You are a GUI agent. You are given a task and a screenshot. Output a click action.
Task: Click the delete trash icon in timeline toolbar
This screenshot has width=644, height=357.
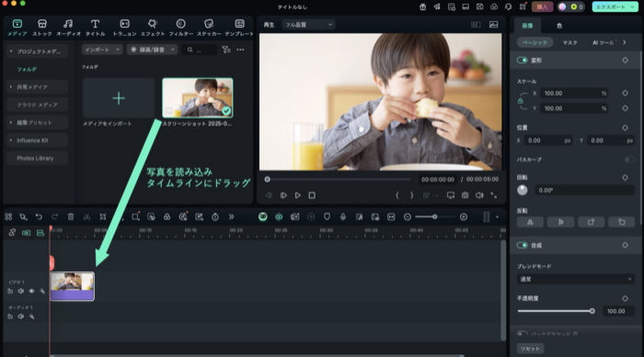[71, 217]
